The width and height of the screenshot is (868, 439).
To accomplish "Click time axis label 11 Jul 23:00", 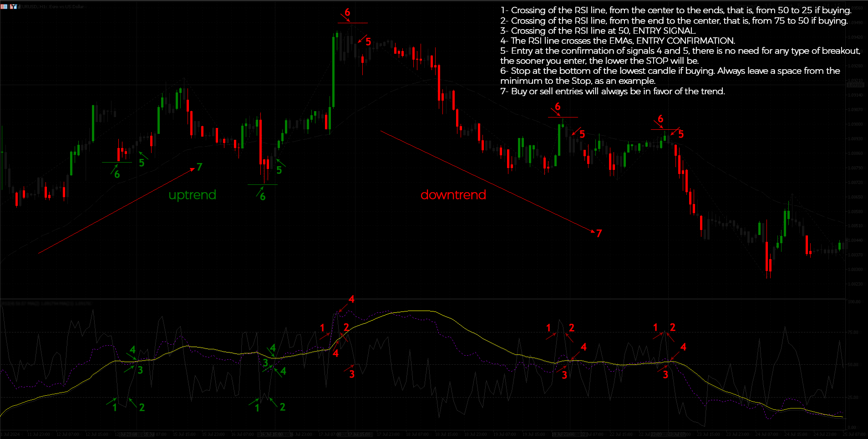I will coord(38,434).
